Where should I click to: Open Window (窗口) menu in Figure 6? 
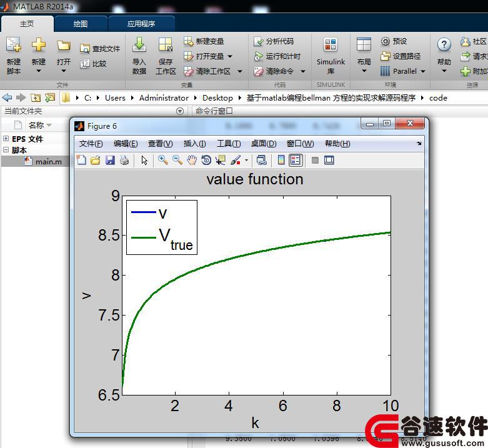(x=300, y=144)
